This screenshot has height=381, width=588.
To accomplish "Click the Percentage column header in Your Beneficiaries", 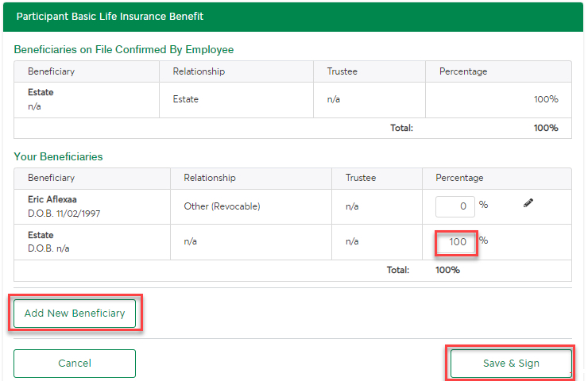I will tap(459, 178).
